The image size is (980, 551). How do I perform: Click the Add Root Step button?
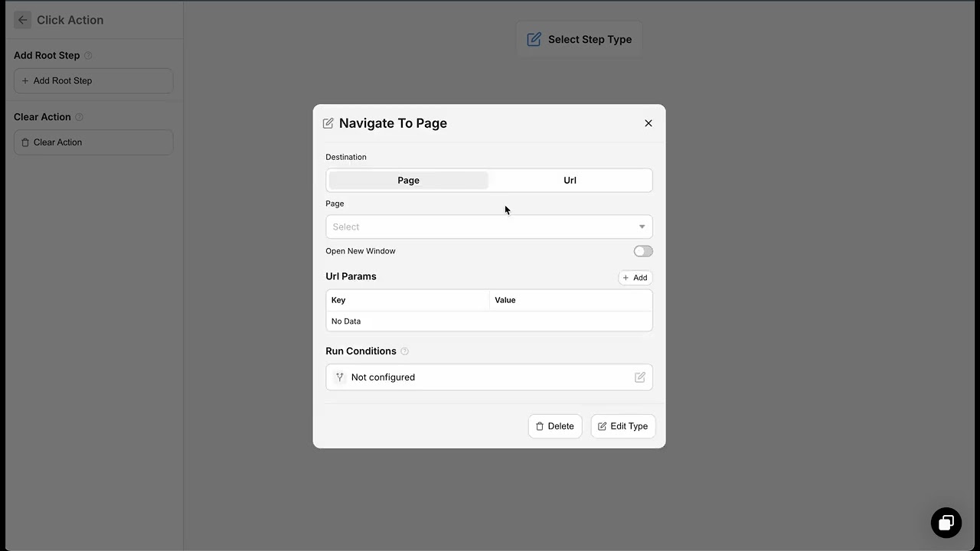93,80
